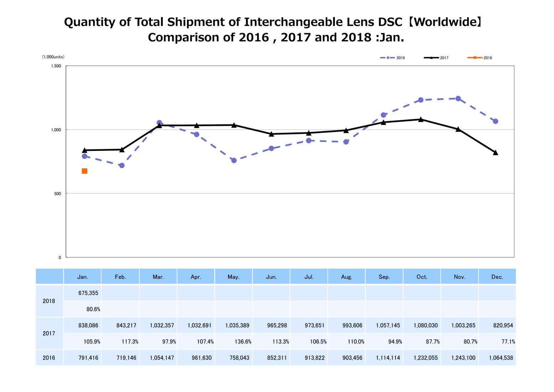Select the 2017 December triangle data point
This screenshot has height=392, width=554.
click(495, 153)
